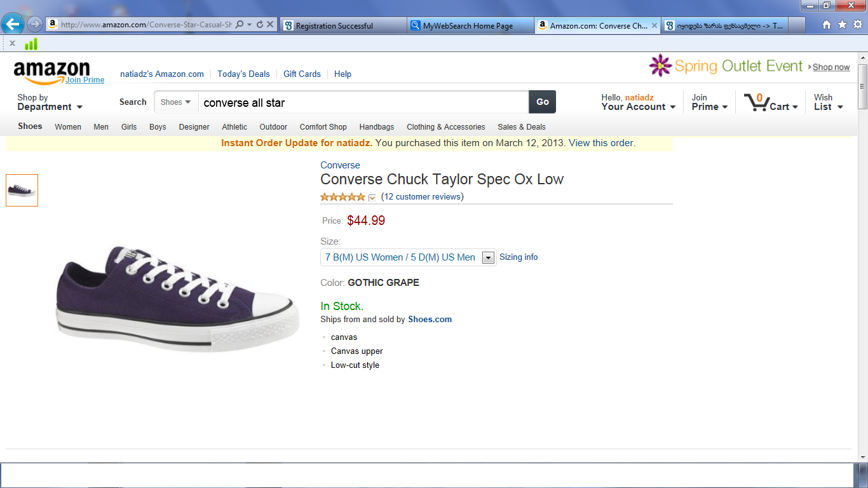Image resolution: width=868 pixels, height=488 pixels.
Task: Click the refresh icon in address bar
Action: (x=260, y=25)
